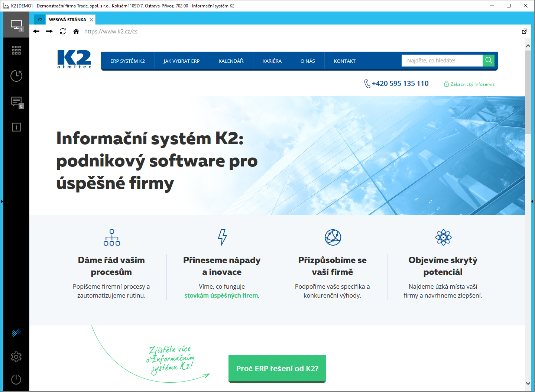Go to the browser home page
The height and width of the screenshot is (392, 535).
[x=76, y=31]
